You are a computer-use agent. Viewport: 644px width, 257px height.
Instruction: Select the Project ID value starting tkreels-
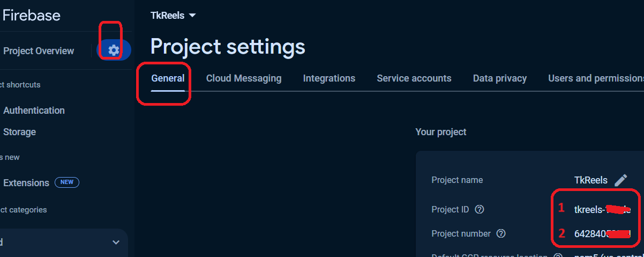point(602,209)
